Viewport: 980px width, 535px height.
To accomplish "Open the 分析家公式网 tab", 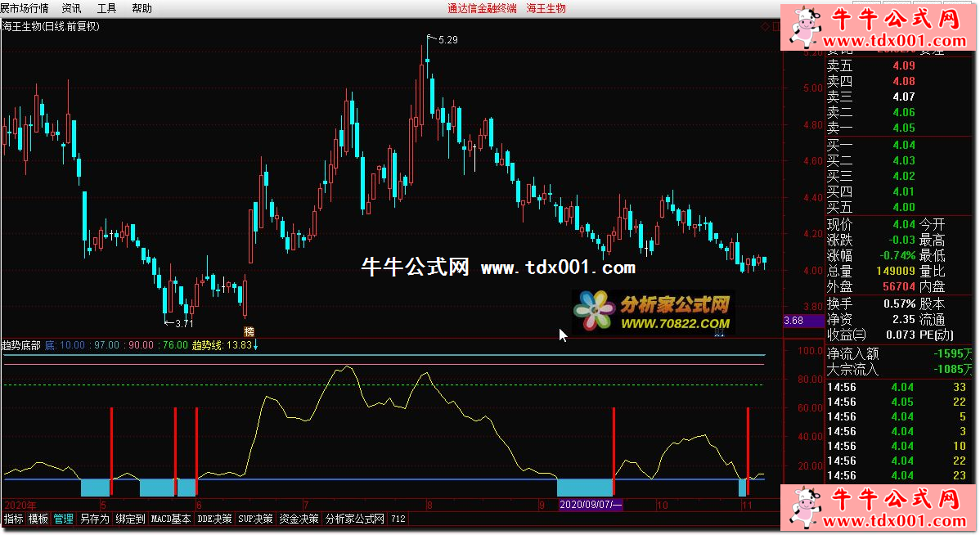I will click(354, 519).
